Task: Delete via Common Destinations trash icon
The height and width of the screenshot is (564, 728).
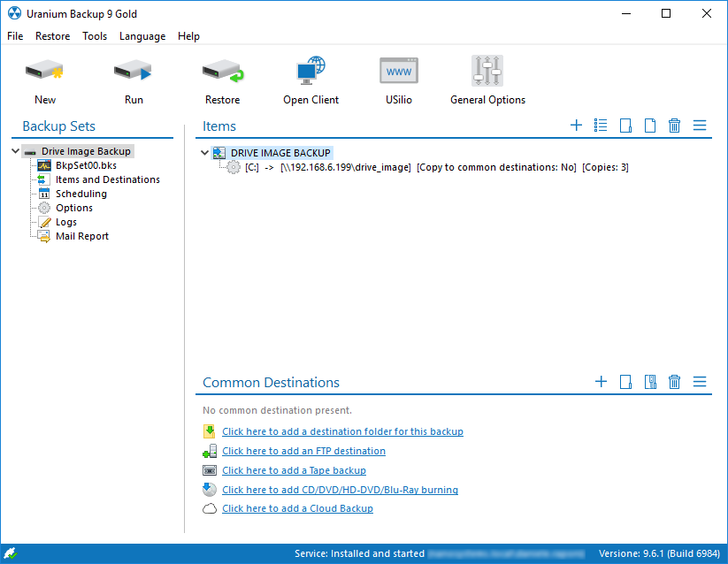Action: tap(675, 382)
